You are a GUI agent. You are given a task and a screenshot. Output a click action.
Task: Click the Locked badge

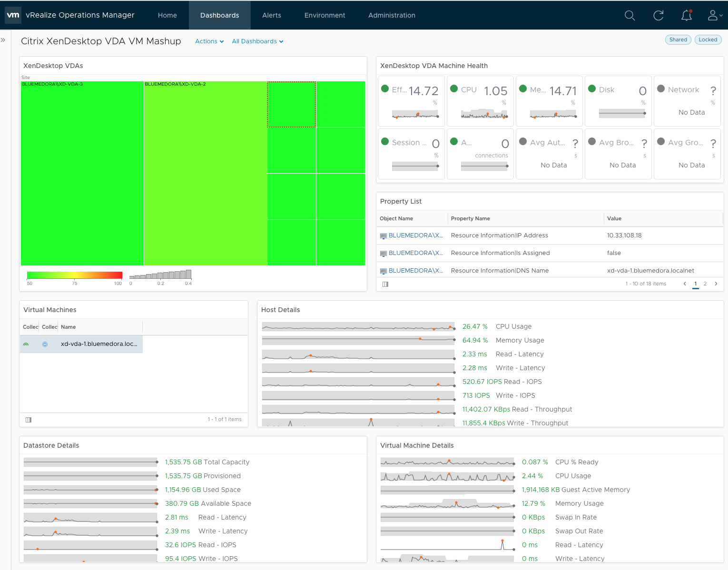pyautogui.click(x=708, y=39)
